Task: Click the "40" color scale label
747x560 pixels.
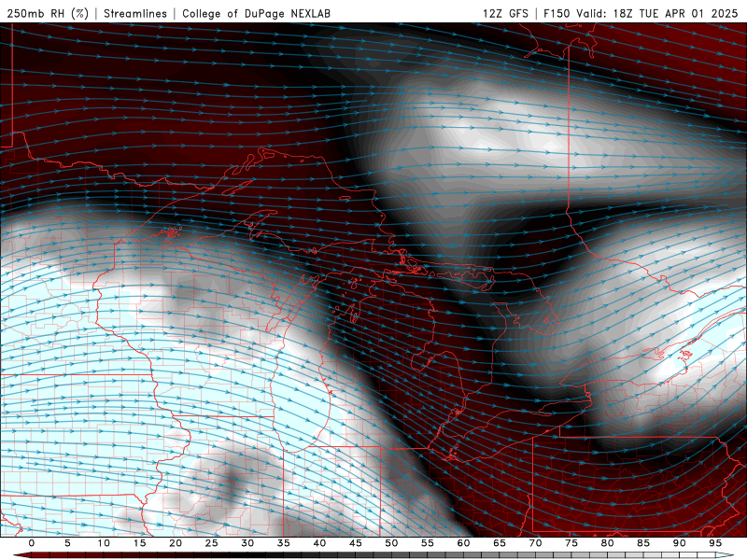Action: [319, 543]
